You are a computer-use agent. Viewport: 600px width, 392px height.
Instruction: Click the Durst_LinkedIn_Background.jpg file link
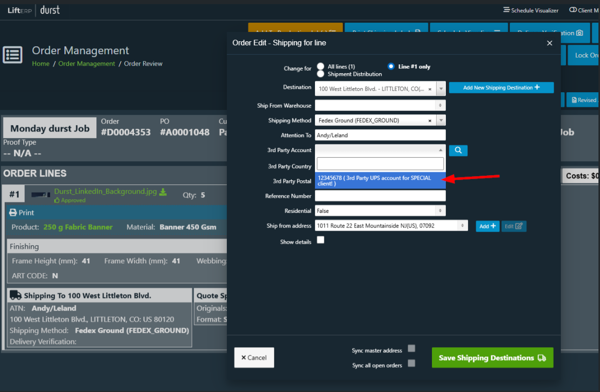coord(106,191)
